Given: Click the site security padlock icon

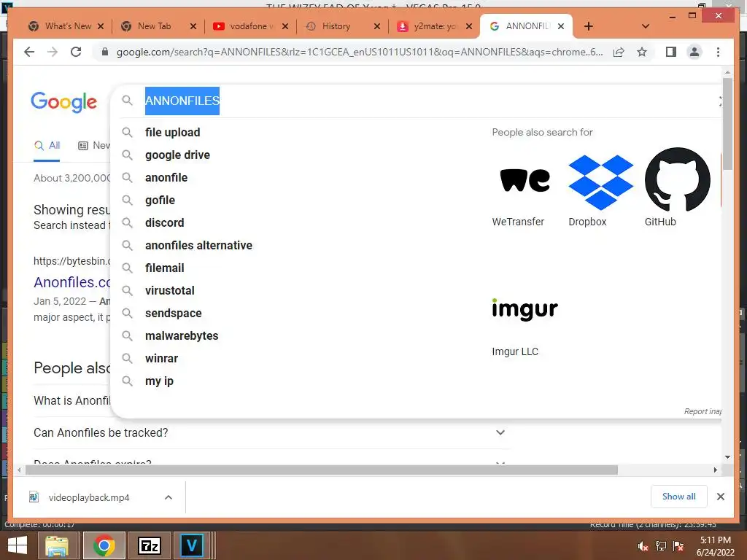Looking at the screenshot, I should pyautogui.click(x=105, y=52).
